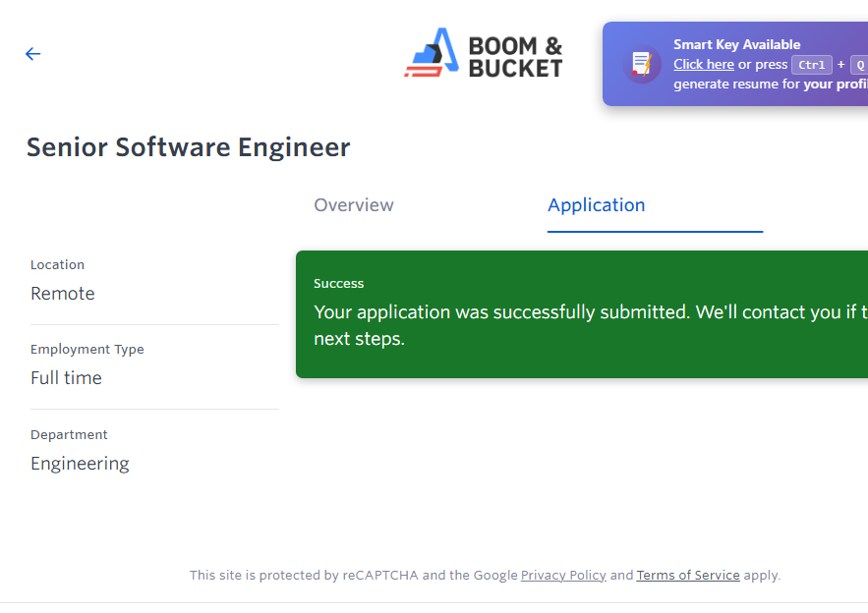Click the "Smart Key Available" popup title

(736, 44)
